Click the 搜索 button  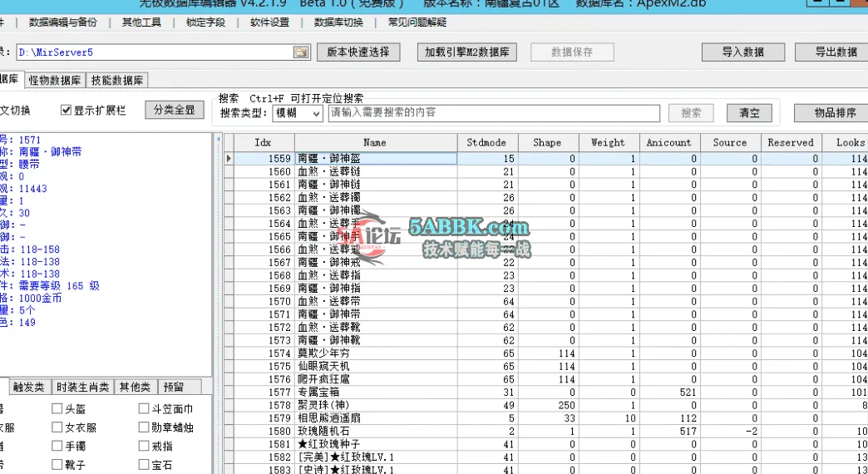point(691,113)
